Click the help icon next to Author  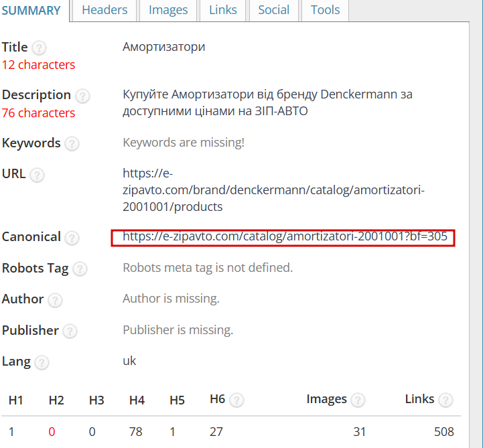point(55,300)
